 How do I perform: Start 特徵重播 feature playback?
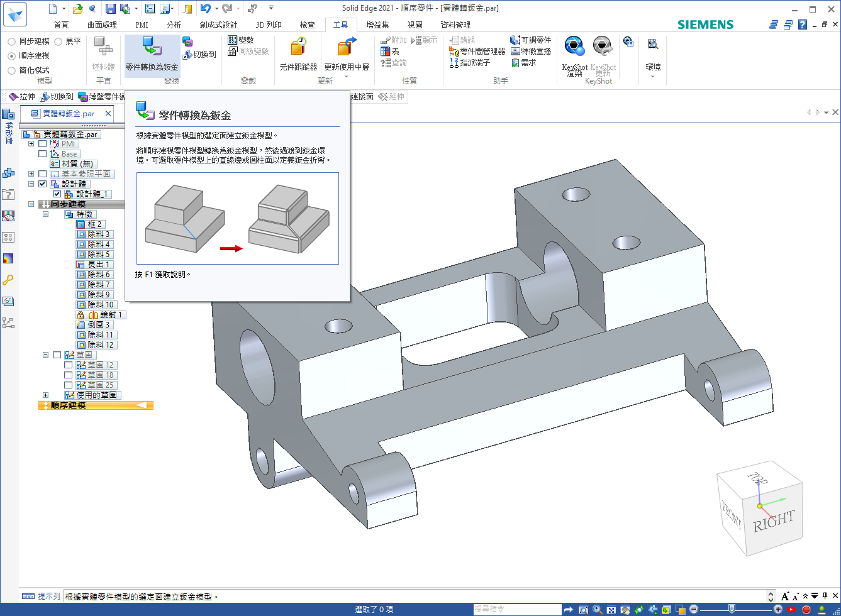pyautogui.click(x=530, y=52)
